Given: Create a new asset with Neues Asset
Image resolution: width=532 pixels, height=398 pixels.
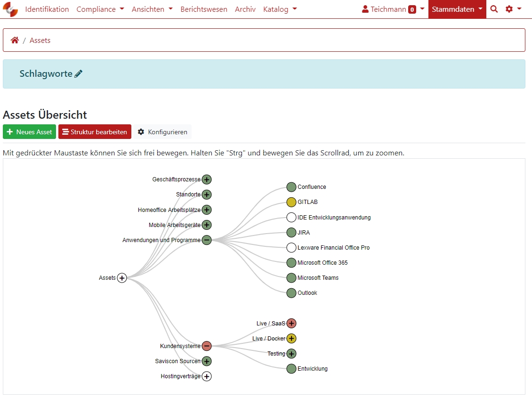Looking at the screenshot, I should [30, 132].
